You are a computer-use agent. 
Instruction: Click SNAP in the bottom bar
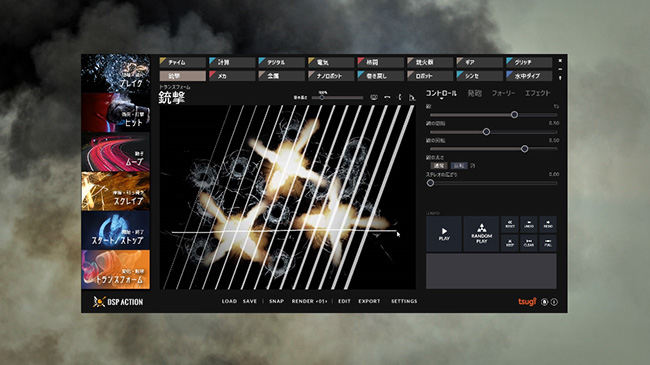[276, 302]
